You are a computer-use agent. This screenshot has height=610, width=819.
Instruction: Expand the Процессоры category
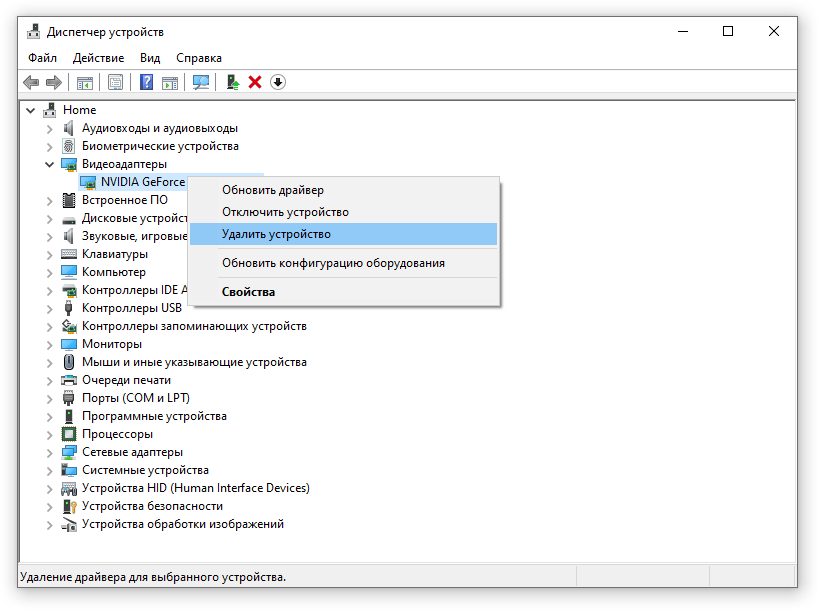pyautogui.click(x=50, y=434)
